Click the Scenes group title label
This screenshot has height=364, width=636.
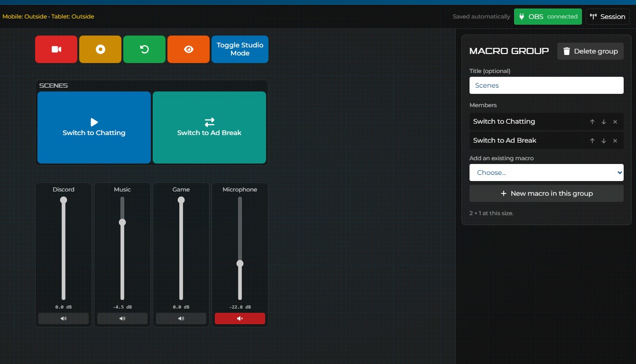pos(54,86)
